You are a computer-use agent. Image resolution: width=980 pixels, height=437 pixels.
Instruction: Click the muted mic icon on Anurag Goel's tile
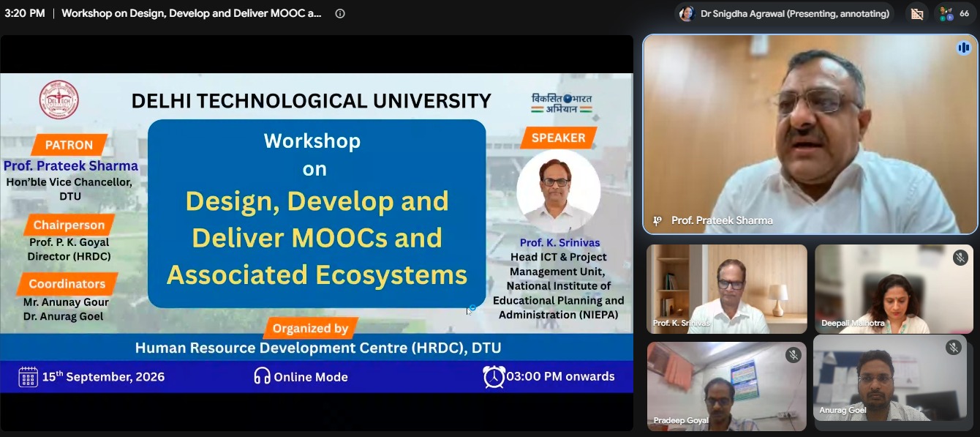(953, 347)
